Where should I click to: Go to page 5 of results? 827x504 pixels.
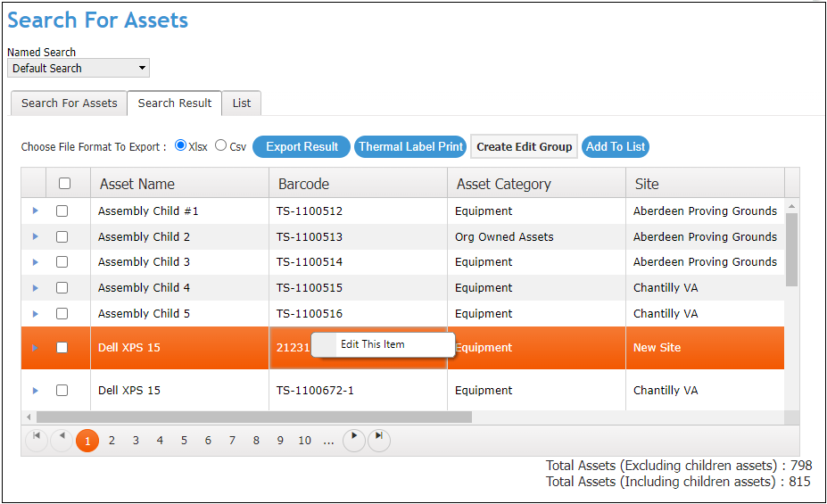point(184,441)
